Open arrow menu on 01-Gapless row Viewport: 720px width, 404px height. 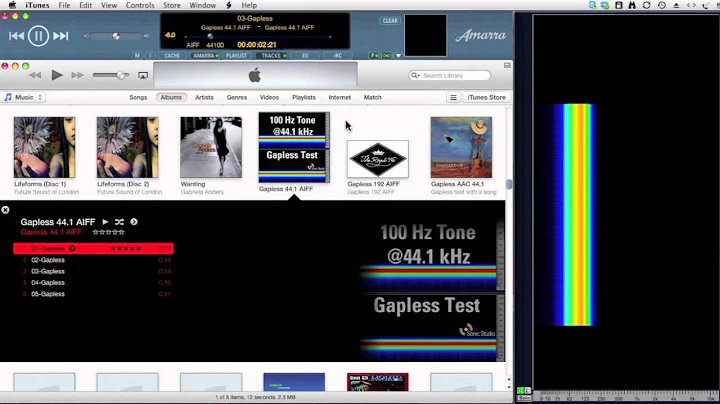point(72,248)
